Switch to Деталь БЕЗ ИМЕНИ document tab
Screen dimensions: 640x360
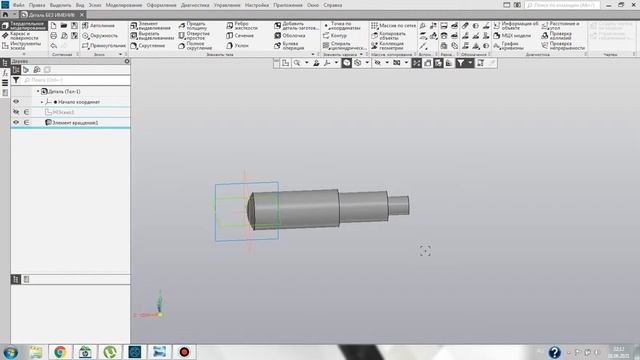click(52, 15)
